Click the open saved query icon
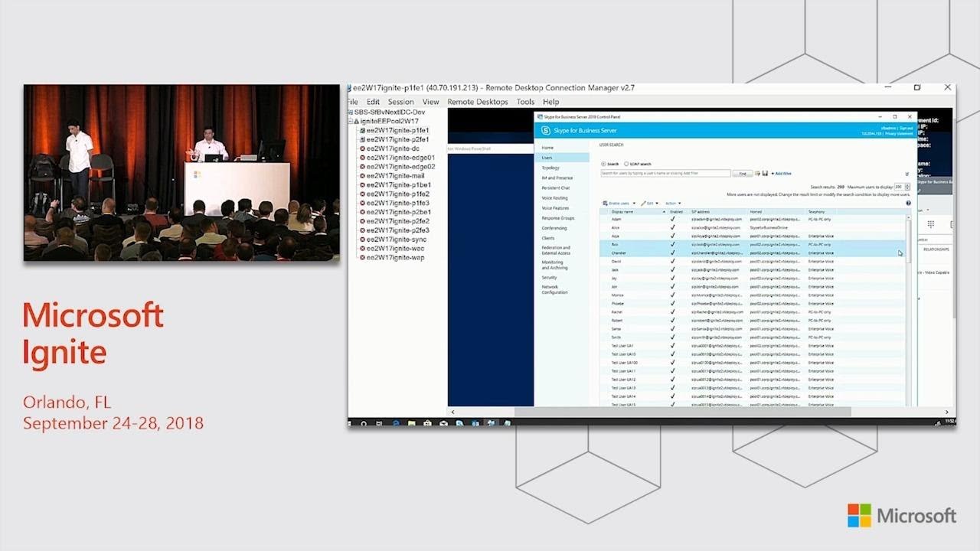 point(757,174)
